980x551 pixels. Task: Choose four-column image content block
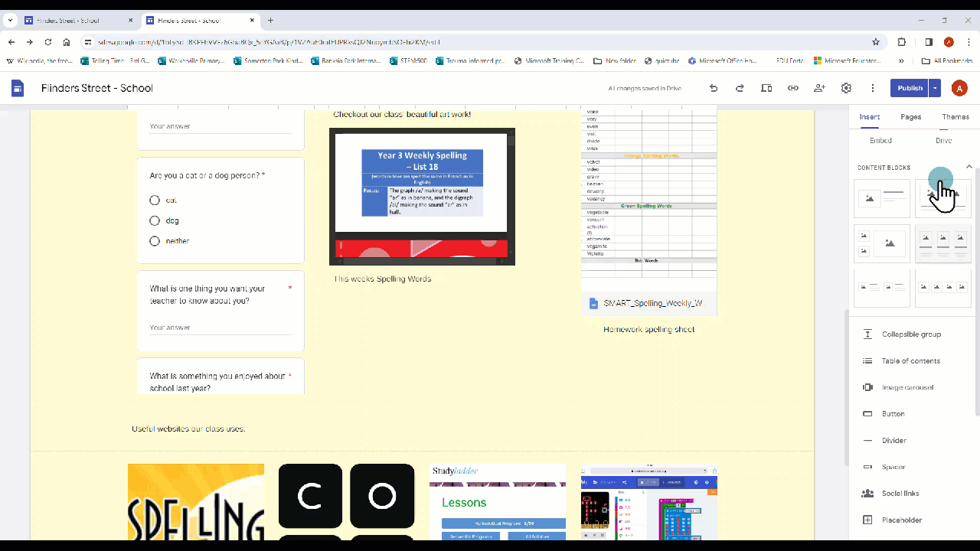tap(943, 288)
